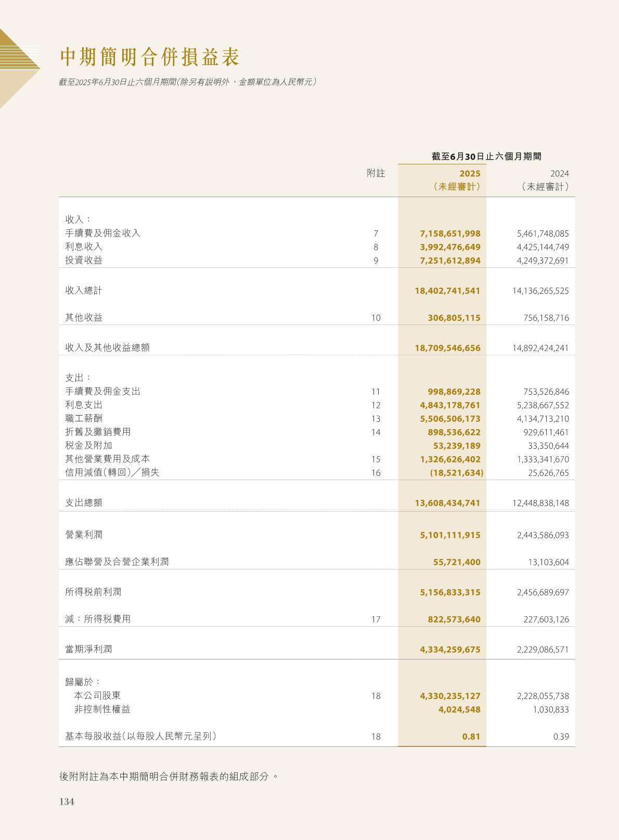The height and width of the screenshot is (840, 619).
Task: Open note 9 for 投資收益
Action: 376,261
